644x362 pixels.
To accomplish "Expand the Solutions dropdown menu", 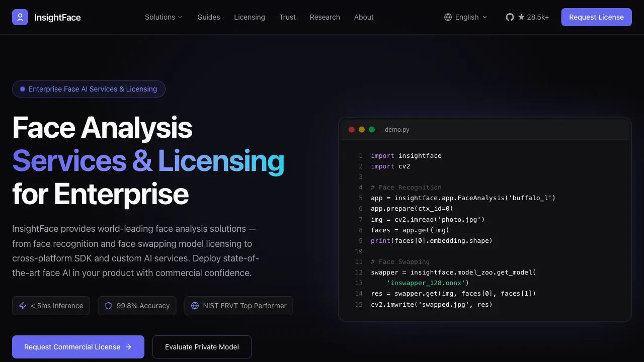I will (x=164, y=17).
